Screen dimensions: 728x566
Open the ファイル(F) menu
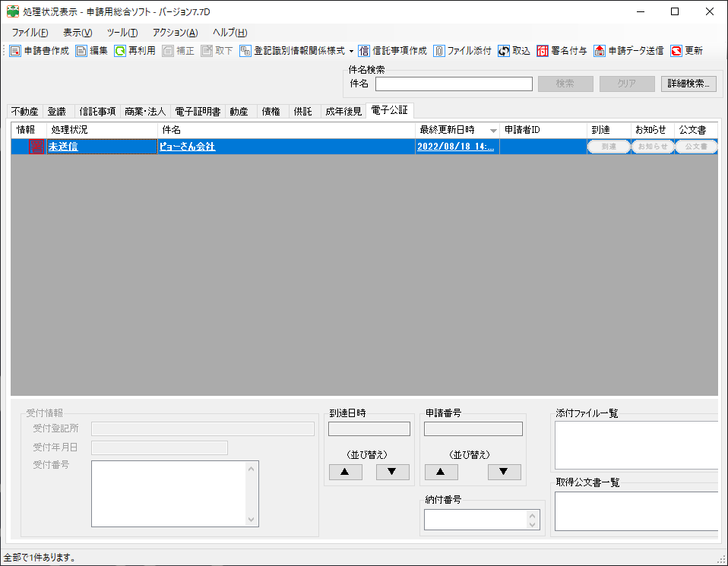pos(30,33)
